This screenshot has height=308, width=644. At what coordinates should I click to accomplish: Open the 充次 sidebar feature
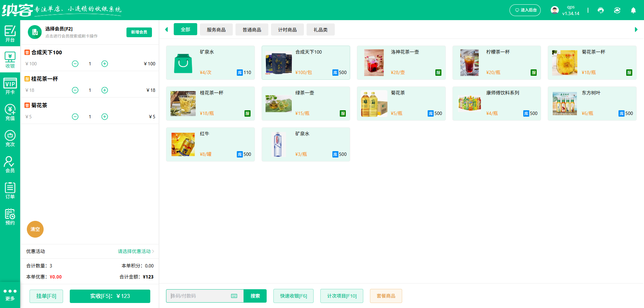point(10,138)
